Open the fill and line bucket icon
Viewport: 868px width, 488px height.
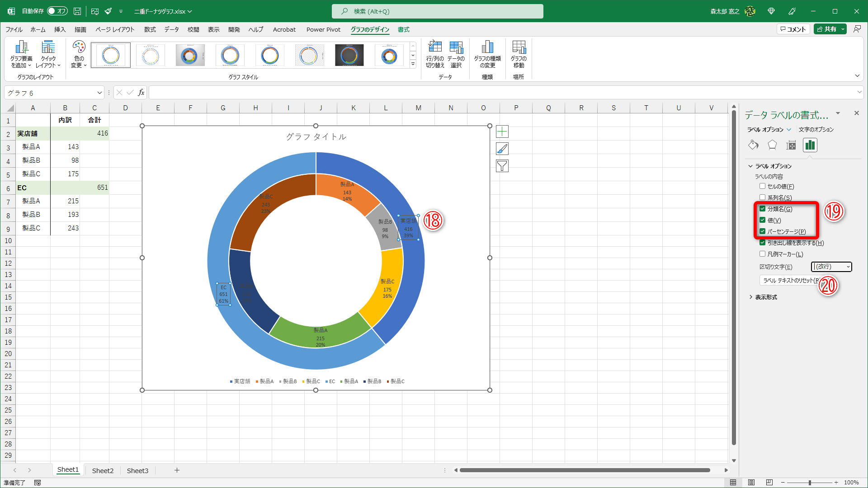point(753,145)
